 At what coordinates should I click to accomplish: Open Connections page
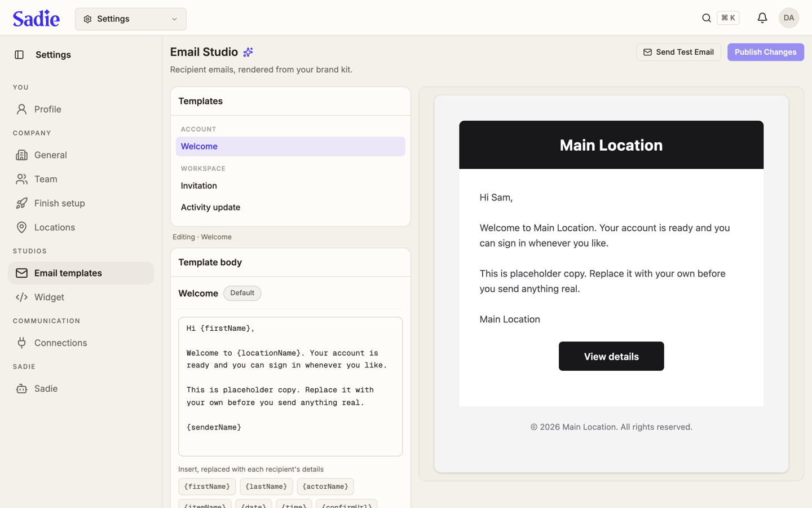tap(81, 343)
